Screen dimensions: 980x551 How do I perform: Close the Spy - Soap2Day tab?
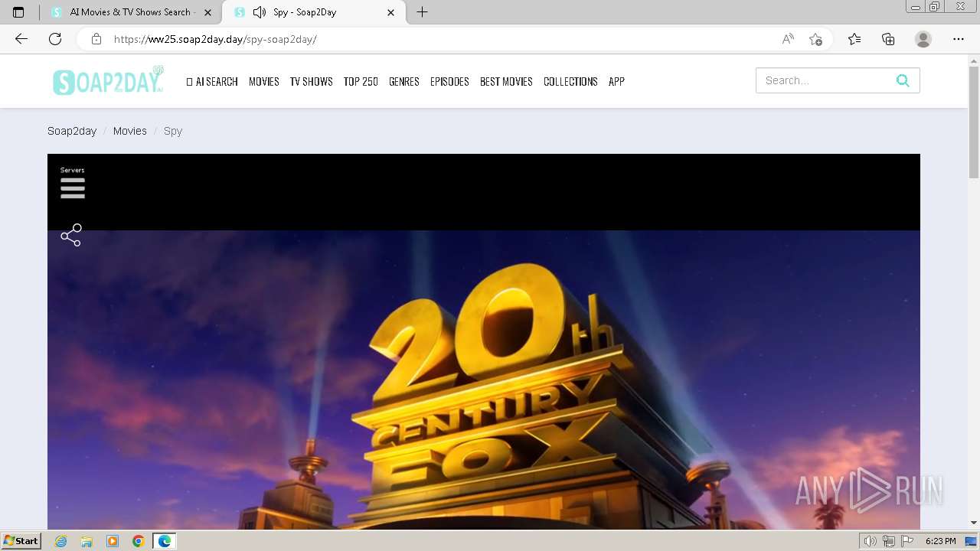[x=391, y=12]
